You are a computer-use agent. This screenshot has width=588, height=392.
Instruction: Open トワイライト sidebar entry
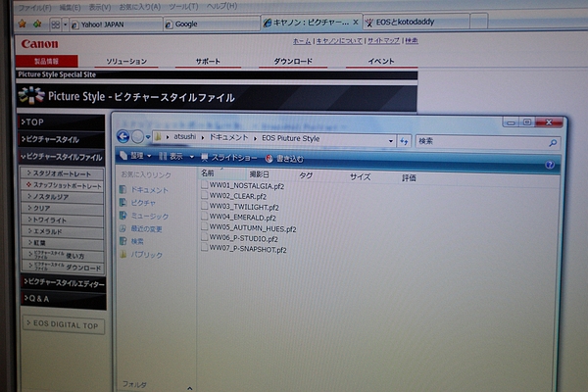coord(63,220)
